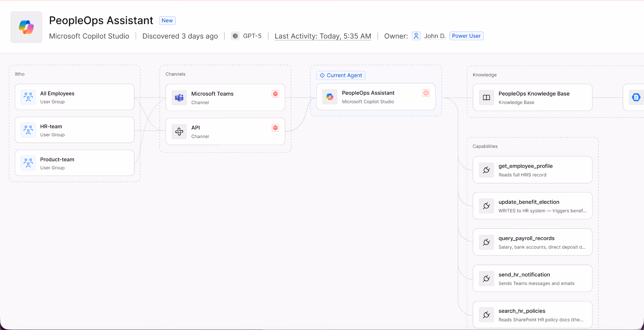Screen dimensions: 644x330
Task: Click the send_hr_notification plug icon
Action: (x=486, y=278)
